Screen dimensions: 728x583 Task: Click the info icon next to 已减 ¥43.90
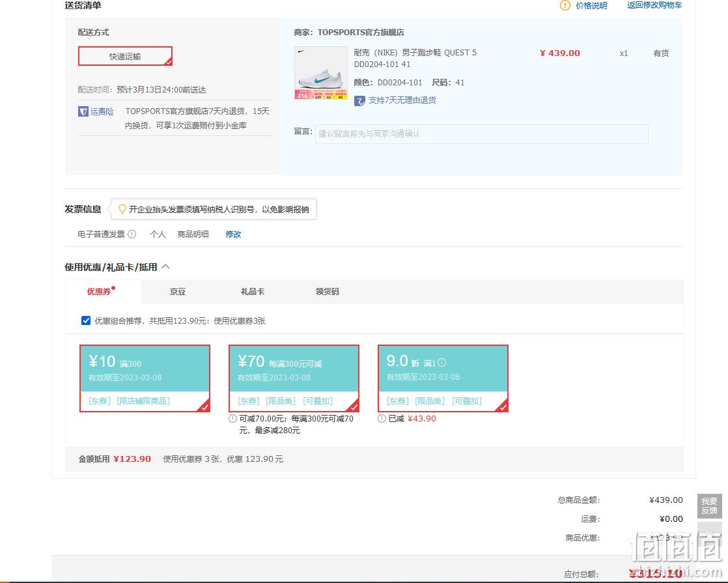[382, 419]
